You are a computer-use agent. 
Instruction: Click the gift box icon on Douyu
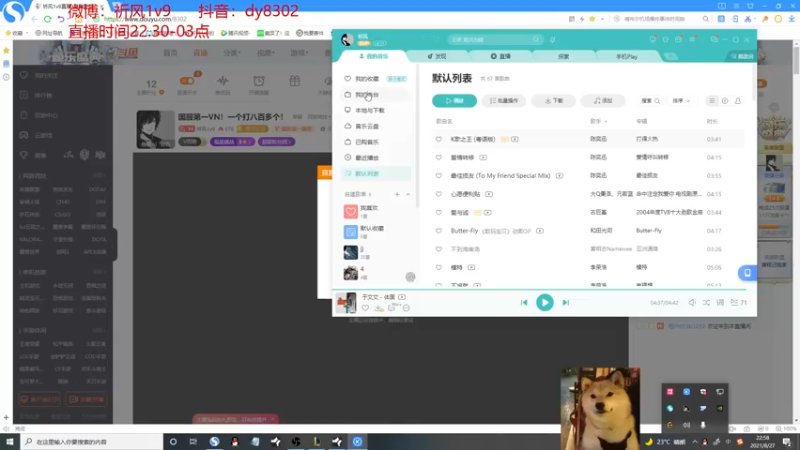pyautogui.click(x=295, y=81)
